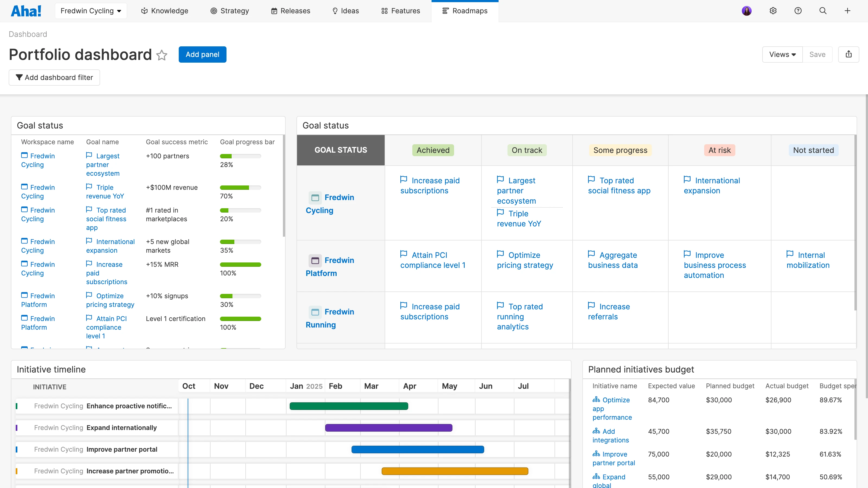Expand the Views dropdown

point(782,54)
